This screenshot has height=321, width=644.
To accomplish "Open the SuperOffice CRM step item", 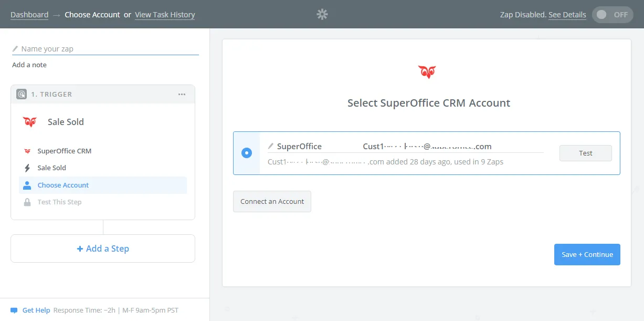I will click(x=64, y=151).
